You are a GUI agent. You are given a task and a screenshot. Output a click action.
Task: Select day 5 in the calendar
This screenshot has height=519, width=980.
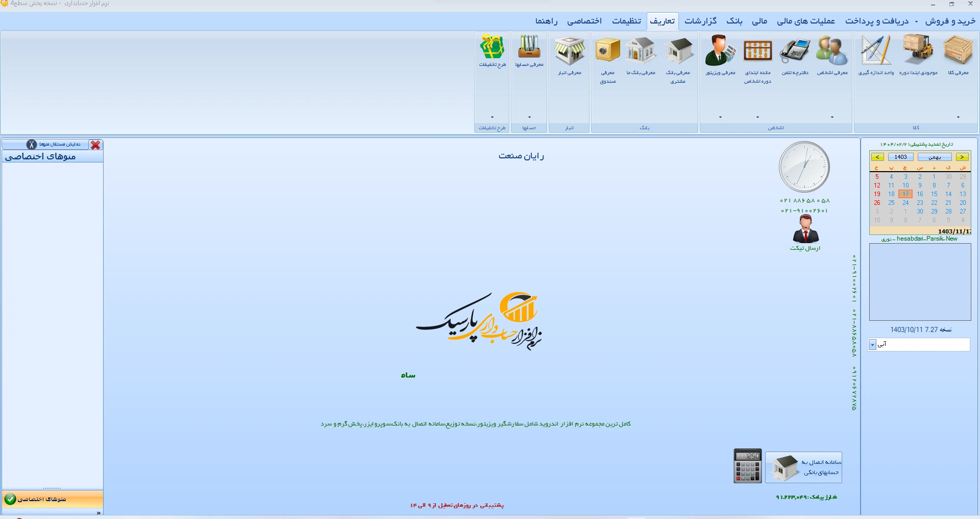coord(877,177)
